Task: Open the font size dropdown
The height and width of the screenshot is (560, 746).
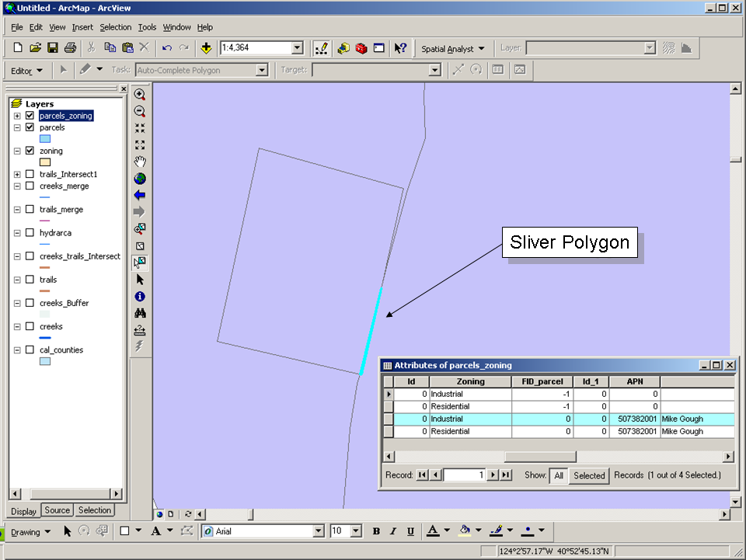Action: 356,531
